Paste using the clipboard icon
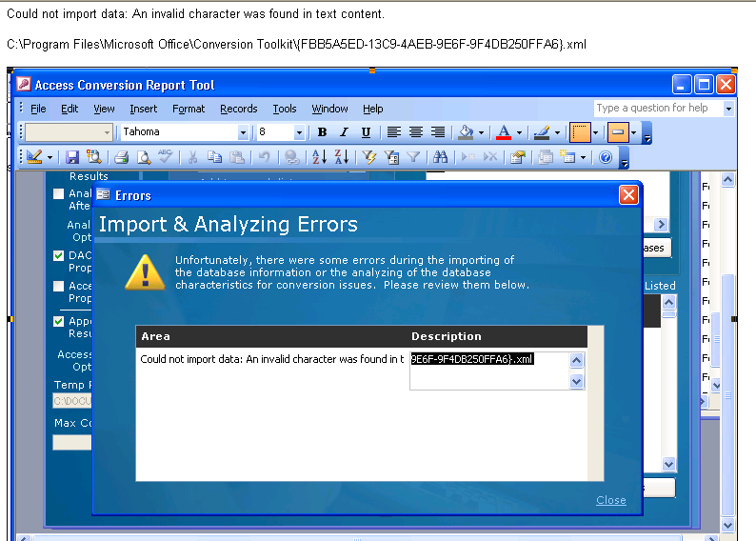This screenshot has height=541, width=756. tap(236, 157)
